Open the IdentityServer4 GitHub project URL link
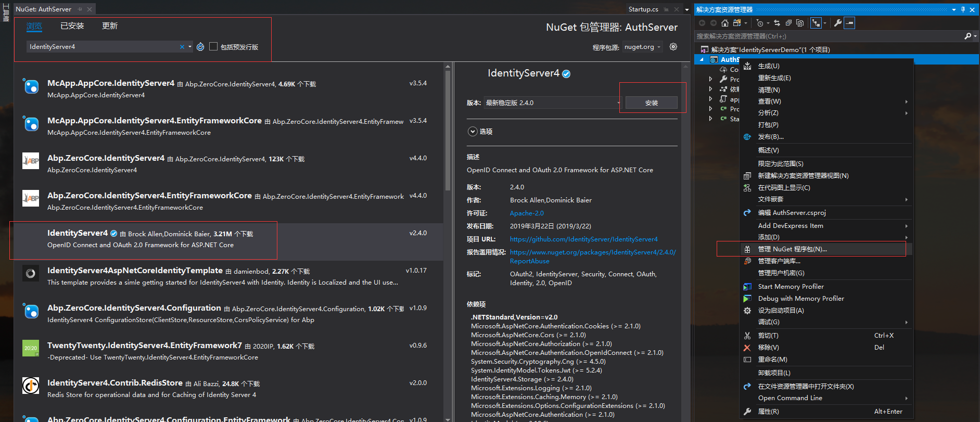Viewport: 980px width, 422px height. click(584, 239)
